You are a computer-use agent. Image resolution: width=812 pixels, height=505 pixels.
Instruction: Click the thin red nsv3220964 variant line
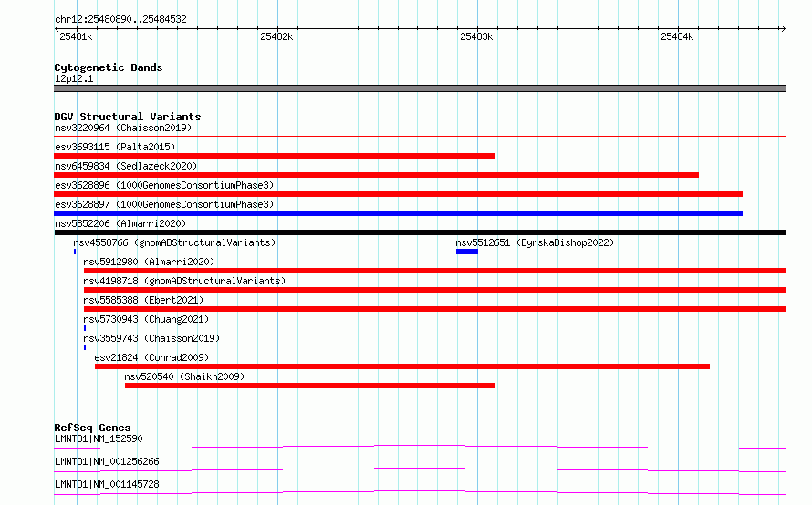click(420, 136)
